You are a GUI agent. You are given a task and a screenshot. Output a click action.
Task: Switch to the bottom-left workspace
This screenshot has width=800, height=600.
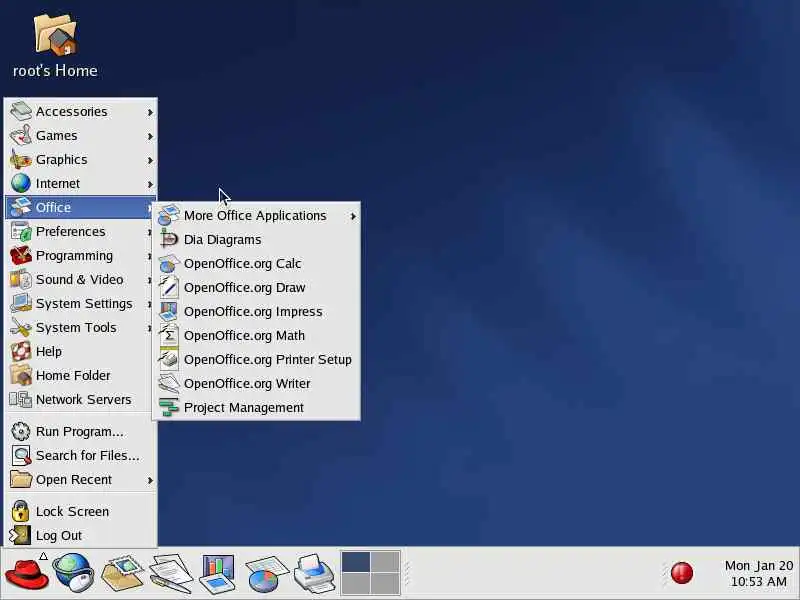click(356, 583)
